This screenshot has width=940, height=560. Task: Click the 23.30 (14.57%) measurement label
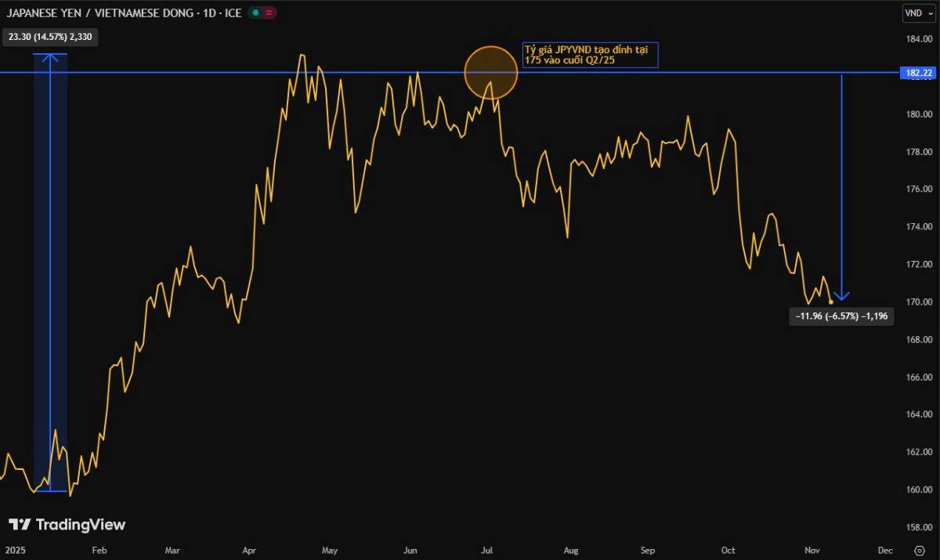[x=50, y=37]
